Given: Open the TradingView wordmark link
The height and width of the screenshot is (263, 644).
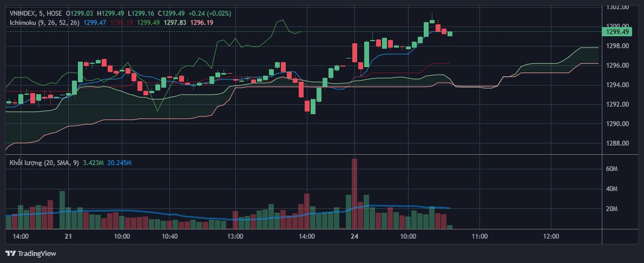Looking at the screenshot, I should pos(37,253).
